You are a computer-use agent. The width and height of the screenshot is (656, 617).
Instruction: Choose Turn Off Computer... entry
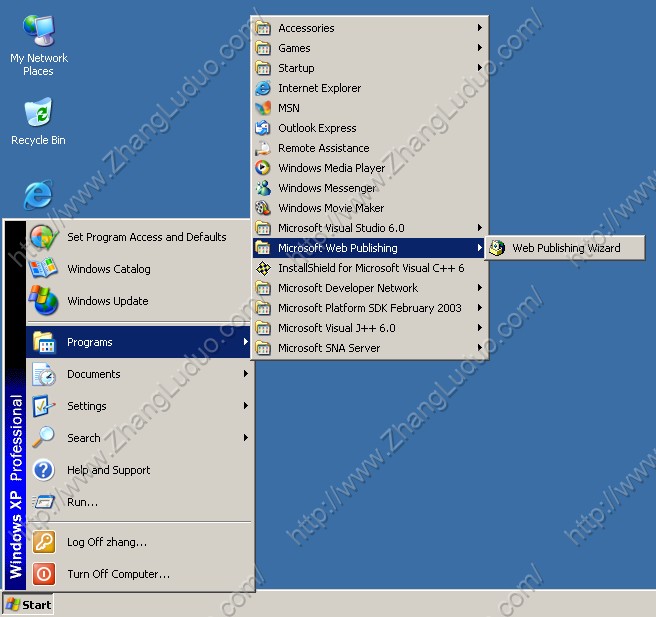tap(140, 574)
